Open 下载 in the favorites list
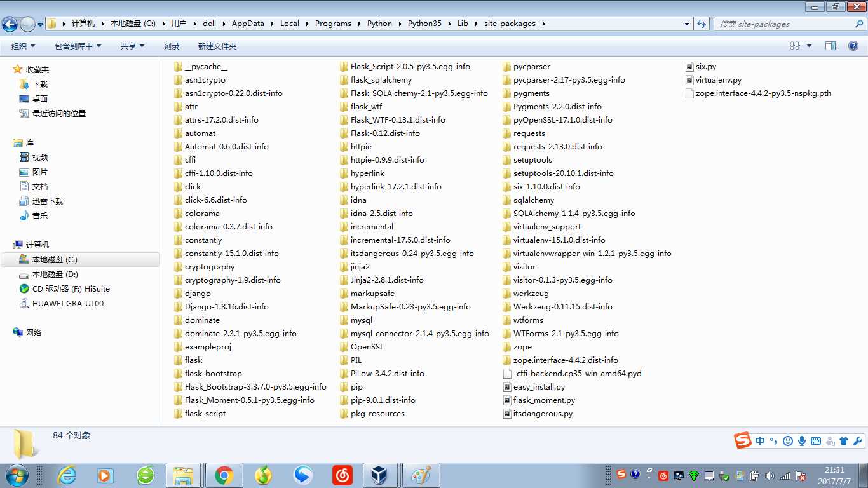This screenshot has height=488, width=868. point(40,84)
